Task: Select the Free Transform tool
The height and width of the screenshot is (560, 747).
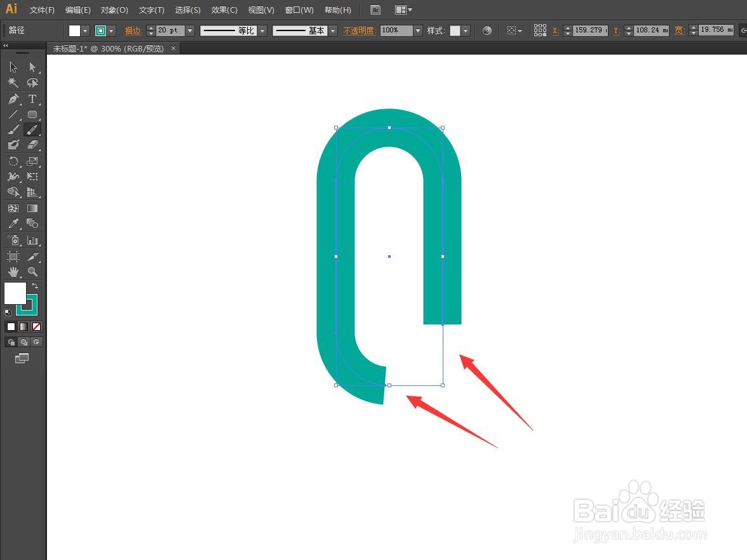Action: tap(32, 177)
